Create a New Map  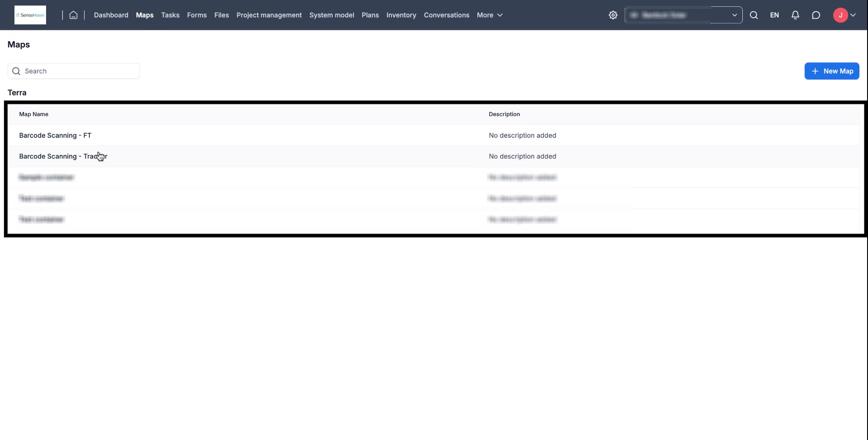(832, 71)
